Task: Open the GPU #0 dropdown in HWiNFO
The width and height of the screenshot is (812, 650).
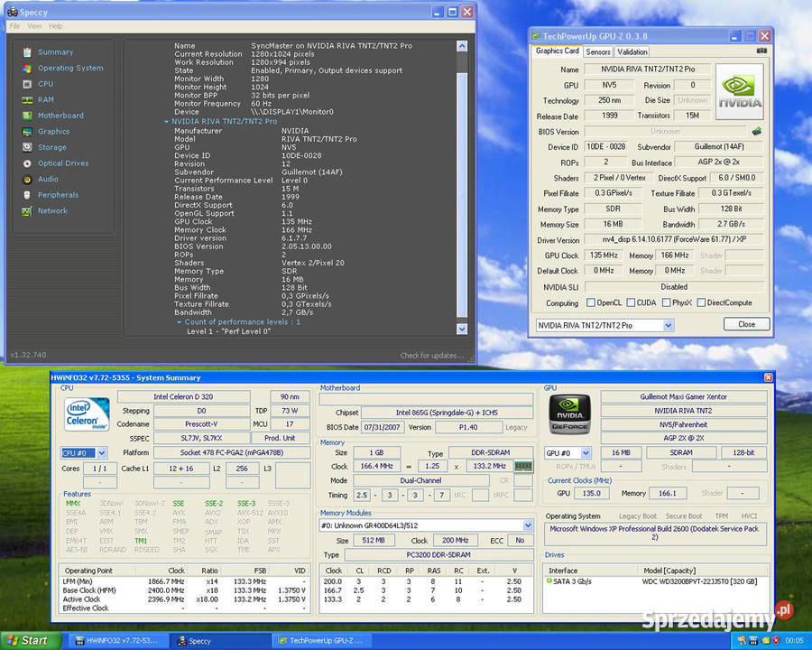Action: [586, 453]
